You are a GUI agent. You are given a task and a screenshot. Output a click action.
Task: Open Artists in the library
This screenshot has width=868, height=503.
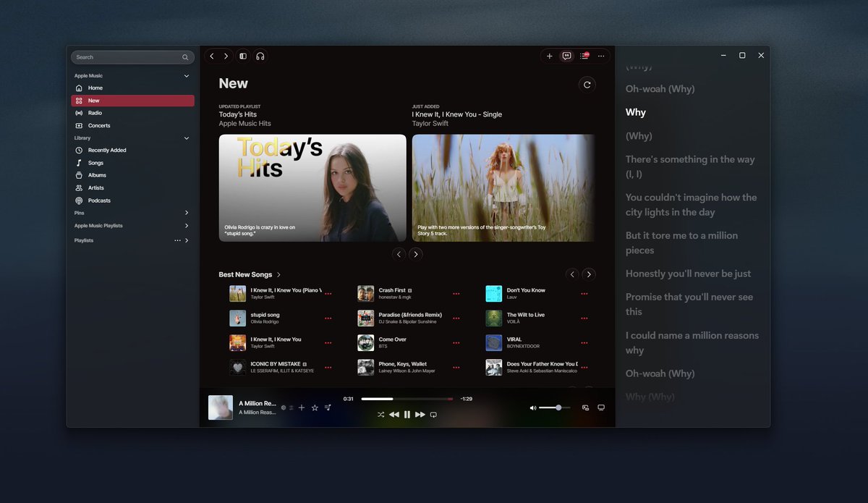click(132, 187)
